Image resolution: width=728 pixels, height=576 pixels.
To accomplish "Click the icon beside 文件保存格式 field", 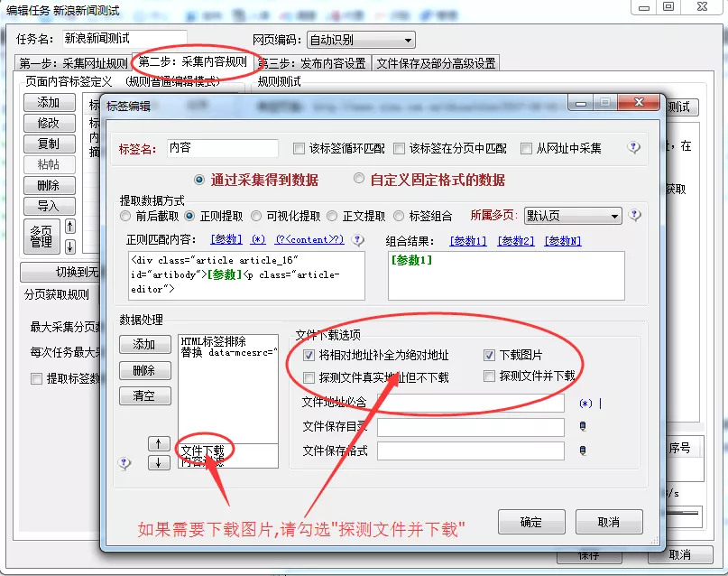I will click(x=583, y=450).
